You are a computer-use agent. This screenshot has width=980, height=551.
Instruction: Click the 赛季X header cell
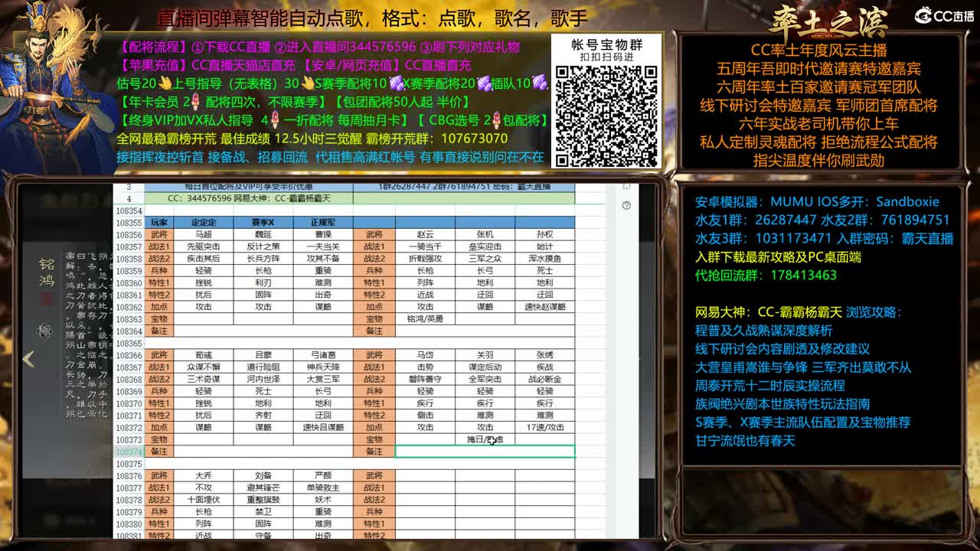click(263, 223)
